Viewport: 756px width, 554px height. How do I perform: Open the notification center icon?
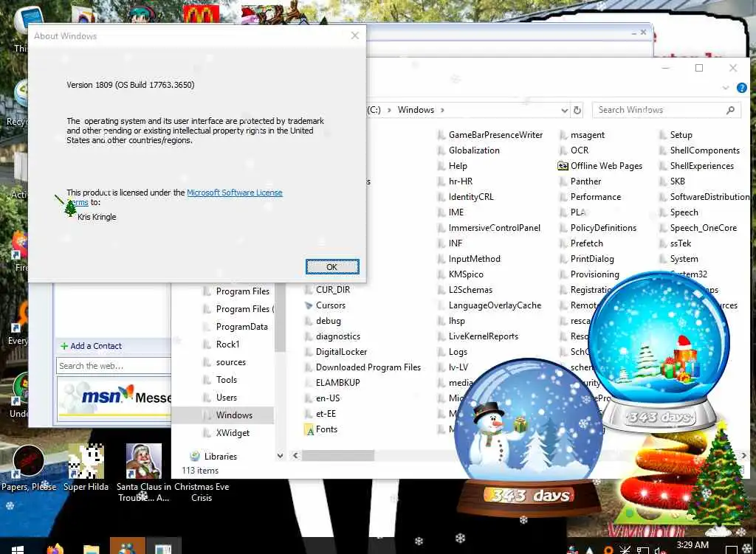point(732,550)
